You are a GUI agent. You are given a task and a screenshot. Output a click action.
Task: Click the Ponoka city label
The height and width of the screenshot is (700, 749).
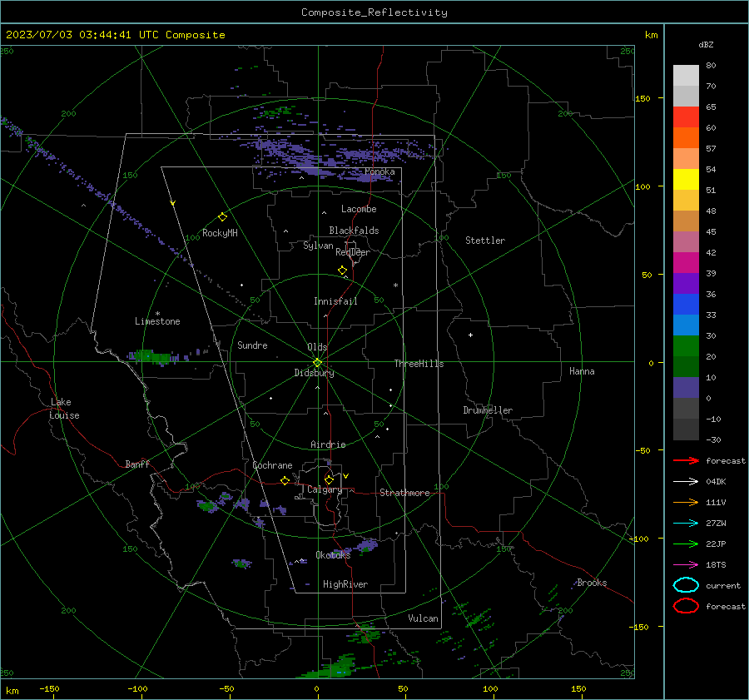[379, 171]
